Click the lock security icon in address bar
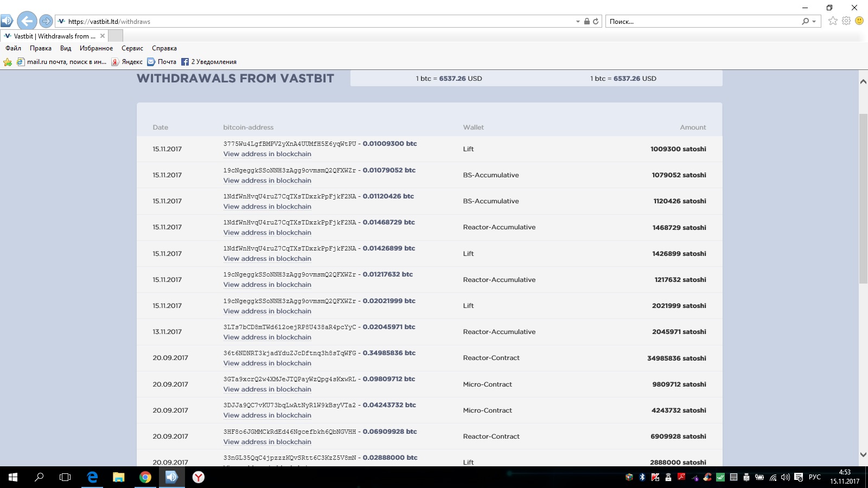 point(586,22)
